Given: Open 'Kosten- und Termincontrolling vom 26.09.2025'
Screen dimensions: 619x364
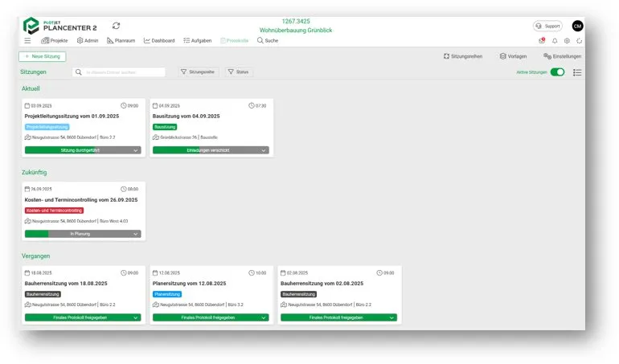Looking at the screenshot, I should click(81, 200).
